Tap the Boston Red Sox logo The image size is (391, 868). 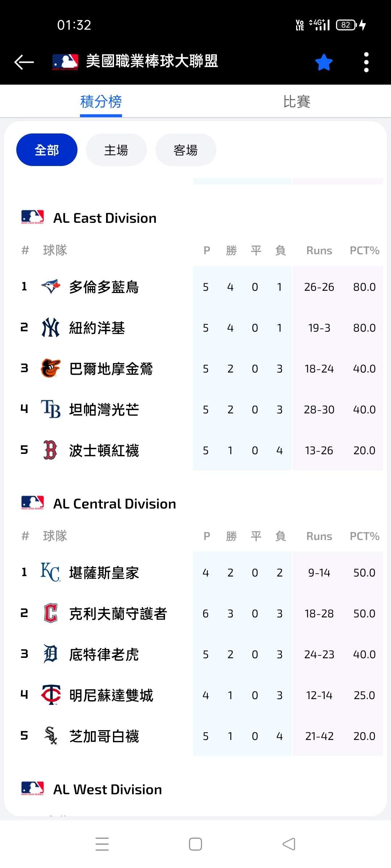pos(50,450)
